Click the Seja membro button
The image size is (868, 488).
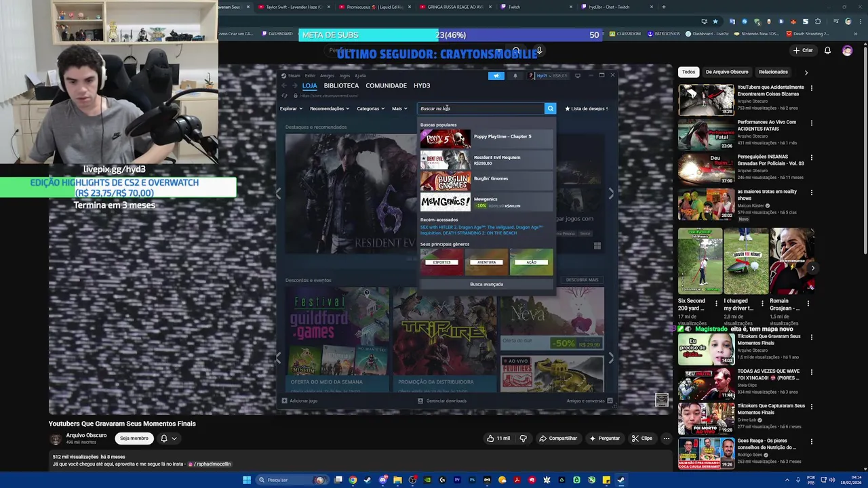pos(134,439)
